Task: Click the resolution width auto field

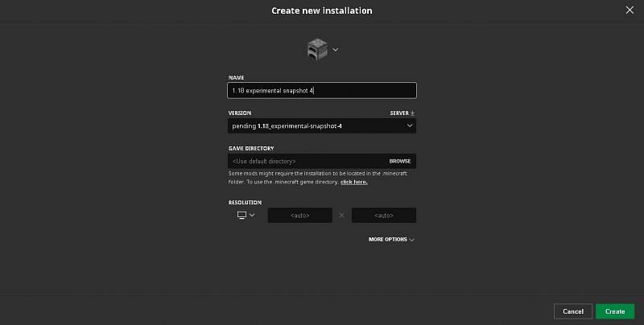Action: click(x=299, y=216)
